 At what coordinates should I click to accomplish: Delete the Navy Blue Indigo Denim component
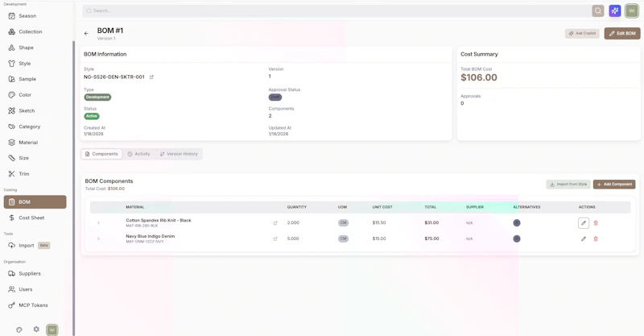tap(596, 239)
